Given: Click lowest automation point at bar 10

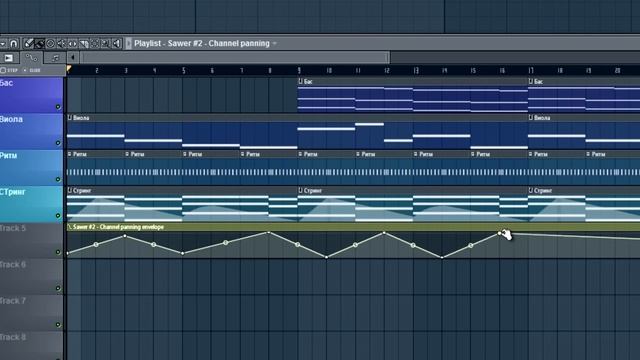Looking at the screenshot, I should pyautogui.click(x=327, y=257).
